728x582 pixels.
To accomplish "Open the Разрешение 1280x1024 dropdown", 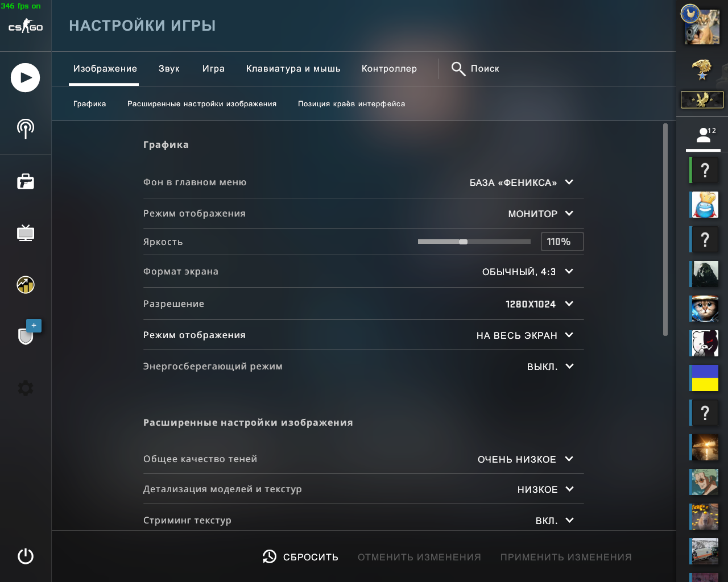I will pyautogui.click(x=539, y=304).
